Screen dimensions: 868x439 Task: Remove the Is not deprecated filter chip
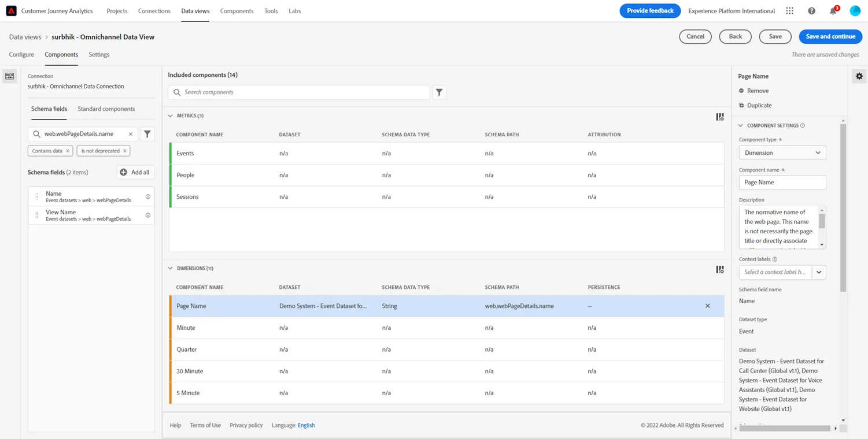click(124, 151)
